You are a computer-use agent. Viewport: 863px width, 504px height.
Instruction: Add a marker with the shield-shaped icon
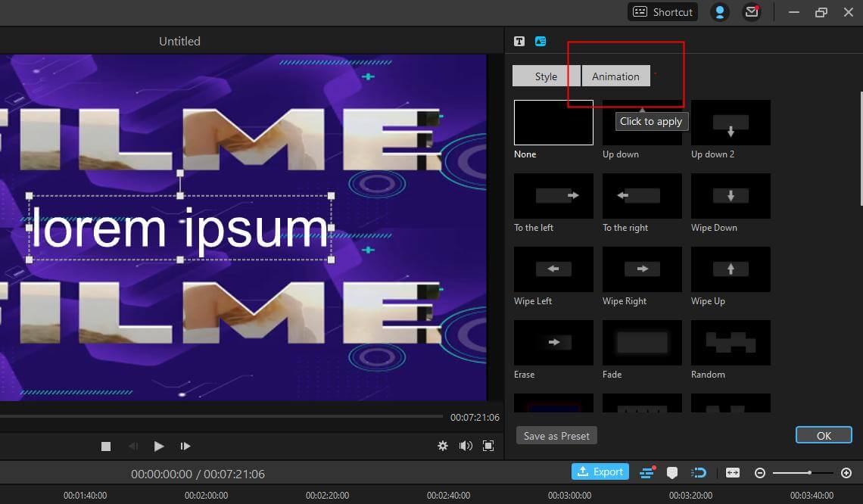[x=672, y=473]
